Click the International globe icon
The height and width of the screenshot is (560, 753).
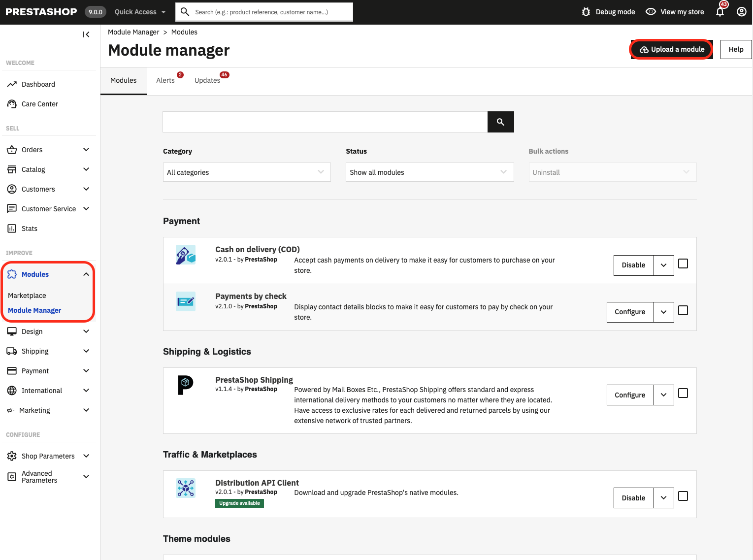[x=12, y=391]
